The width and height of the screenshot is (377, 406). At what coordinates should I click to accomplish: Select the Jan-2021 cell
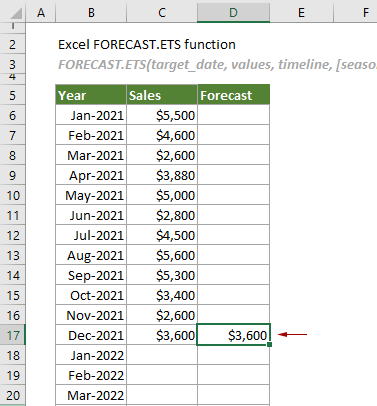click(91, 115)
